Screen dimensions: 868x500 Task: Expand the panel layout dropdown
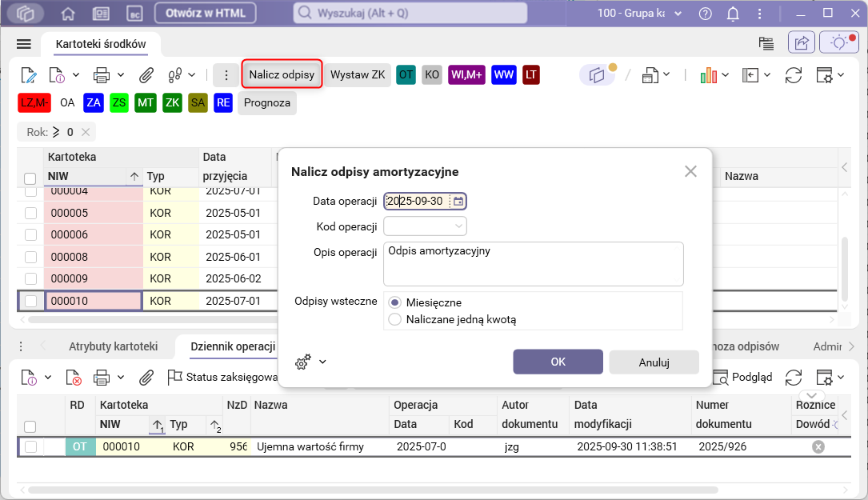[x=767, y=74]
